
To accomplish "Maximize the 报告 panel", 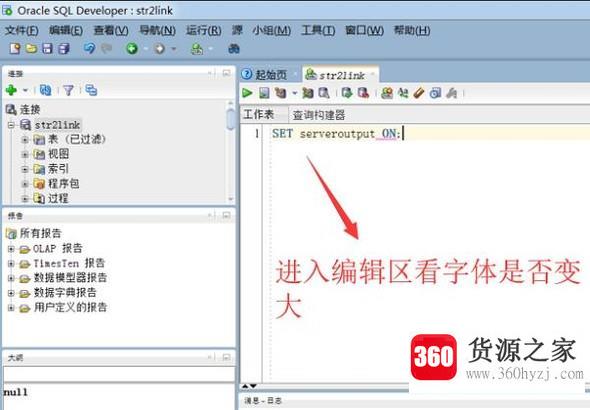I will 226,215.
